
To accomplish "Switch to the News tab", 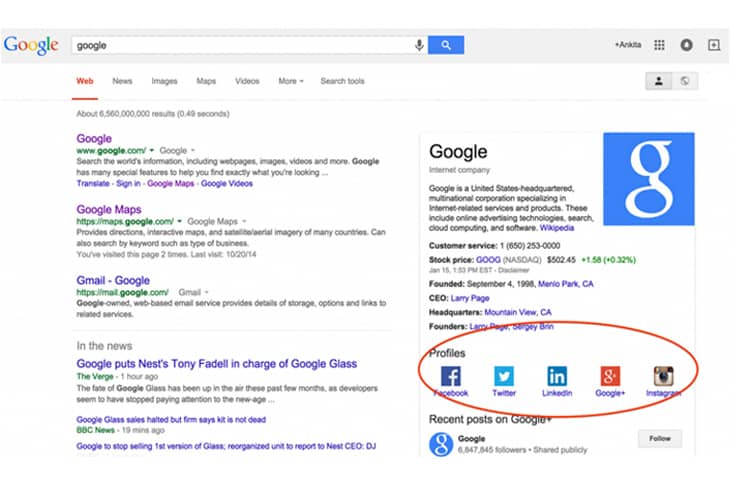I will pyautogui.click(x=122, y=81).
